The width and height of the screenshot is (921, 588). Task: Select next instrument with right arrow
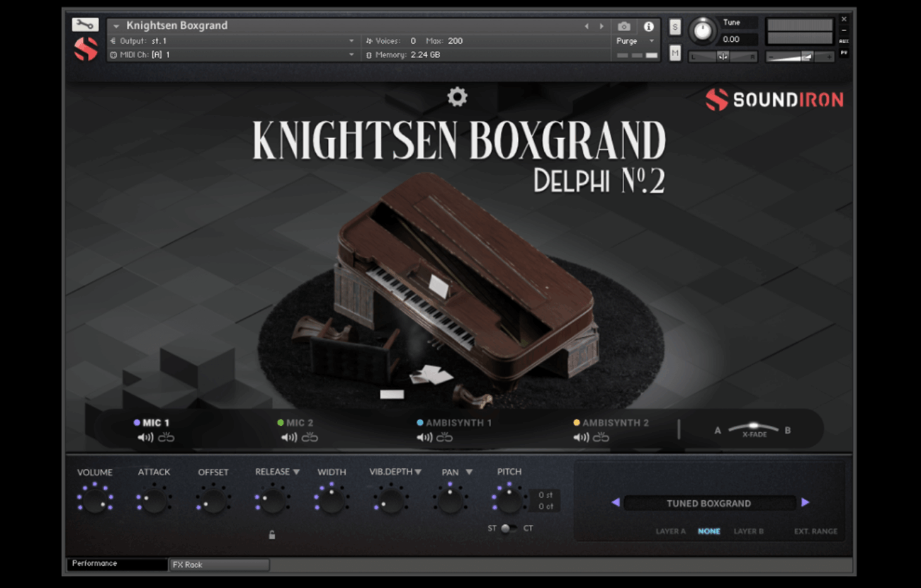pyautogui.click(x=602, y=26)
